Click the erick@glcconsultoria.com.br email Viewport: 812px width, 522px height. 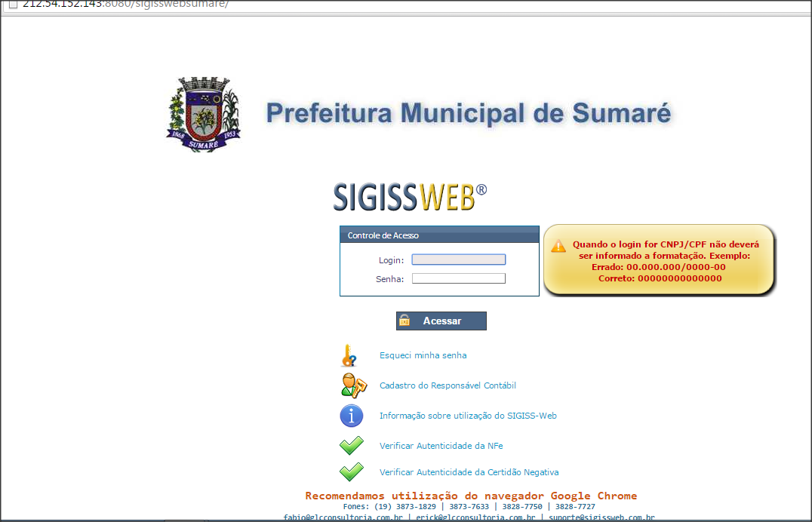[475, 517]
